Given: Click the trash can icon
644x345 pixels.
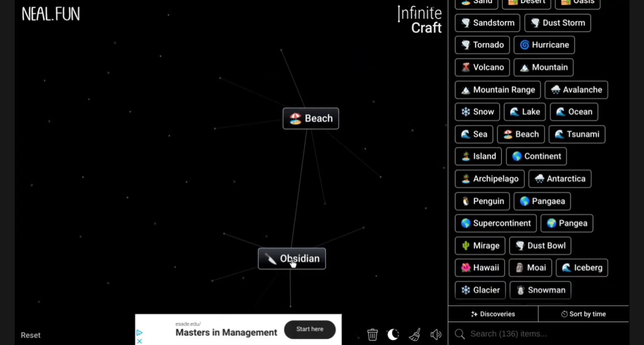Looking at the screenshot, I should click(x=372, y=334).
